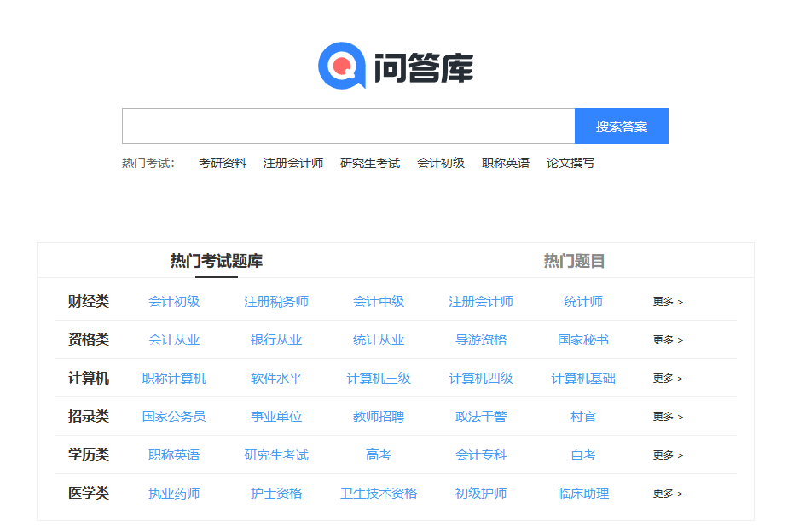Open 研究生考试 hot exam link below search
Viewport: 805px width, 532px height.
(370, 164)
